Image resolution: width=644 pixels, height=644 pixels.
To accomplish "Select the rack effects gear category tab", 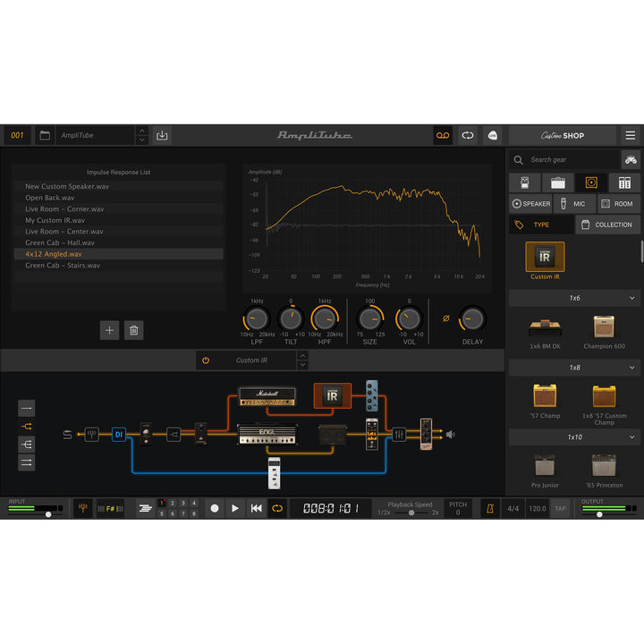I will 624,182.
